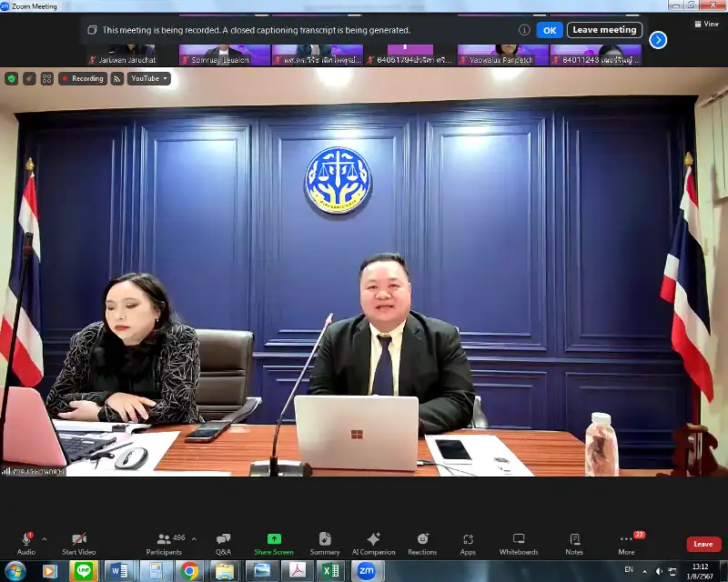Mute the microphone with the Audio button
Screen dimensions: 728x582
[26, 541]
